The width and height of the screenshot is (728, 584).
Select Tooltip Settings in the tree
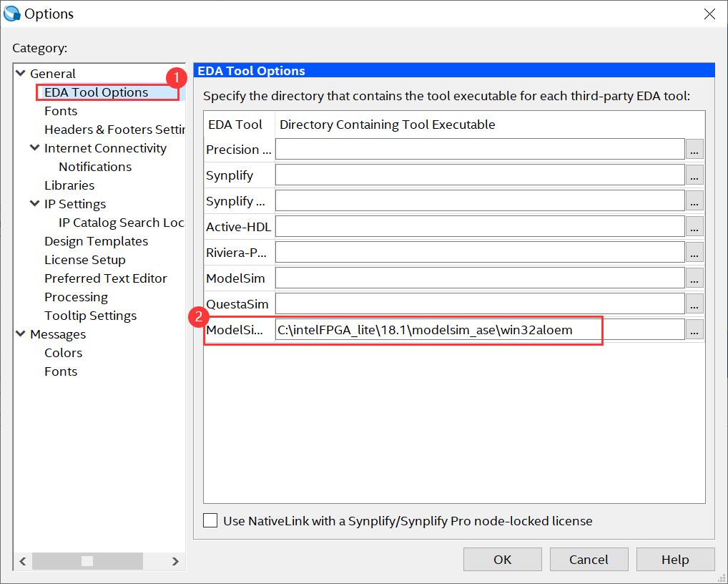[91, 316]
